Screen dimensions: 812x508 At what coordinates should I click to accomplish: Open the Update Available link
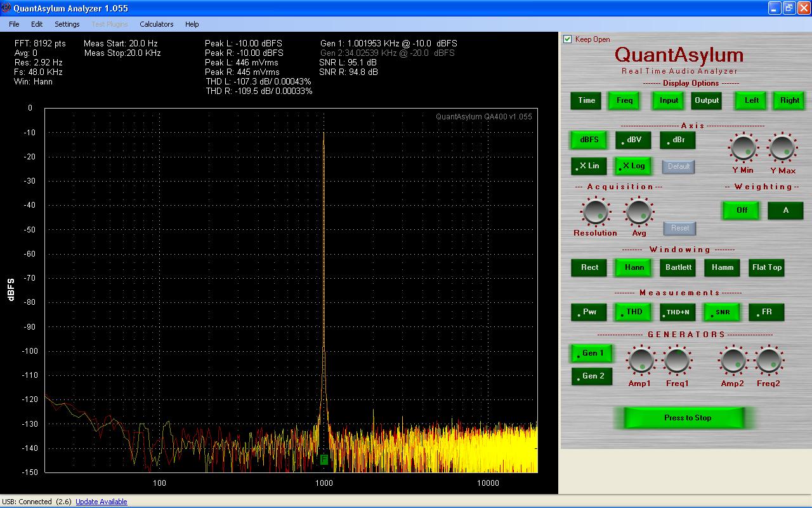[x=101, y=502]
